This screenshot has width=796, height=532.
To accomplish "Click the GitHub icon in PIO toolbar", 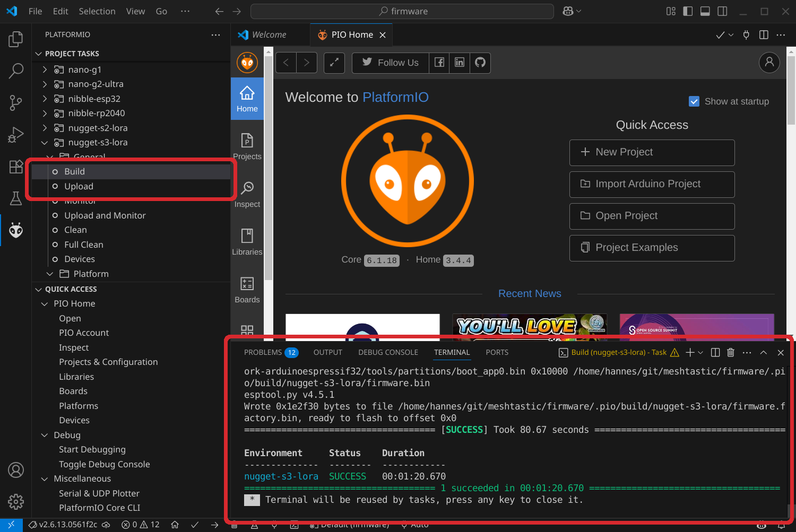I will pos(480,63).
